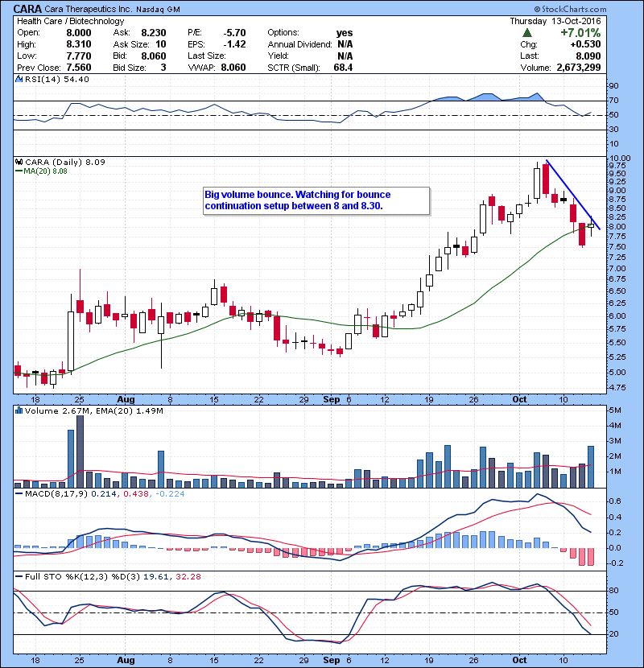Click the Bid value 8.060
Image resolution: width=644 pixels, height=668 pixels.
click(x=154, y=56)
